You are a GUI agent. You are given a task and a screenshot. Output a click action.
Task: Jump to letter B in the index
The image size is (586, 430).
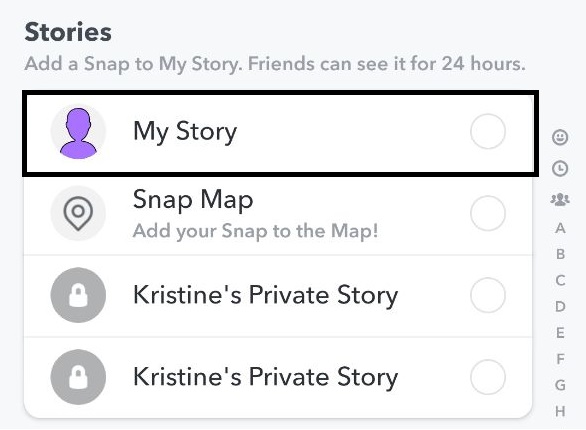tap(560, 254)
